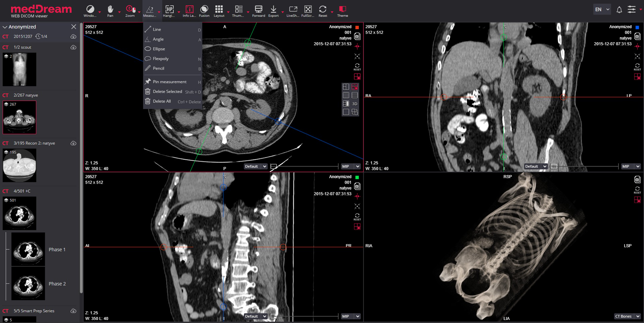Choose the 3D layout option
Screen dimensions: 644x323
tap(355, 104)
